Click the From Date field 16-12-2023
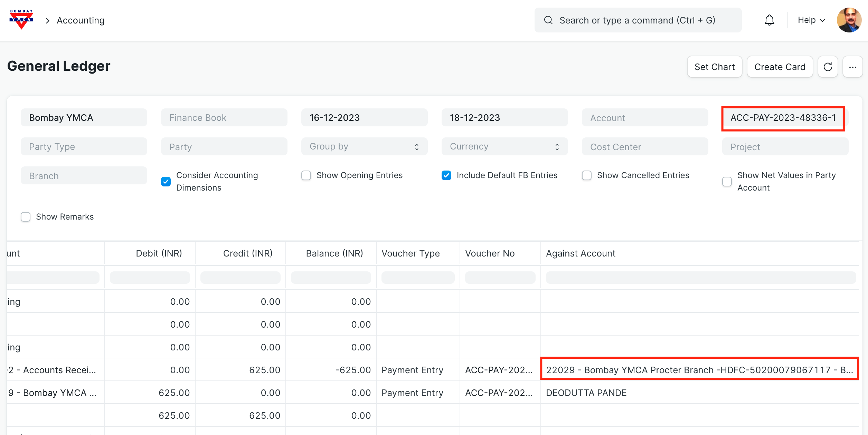Image resolution: width=868 pixels, height=435 pixels. pos(364,118)
